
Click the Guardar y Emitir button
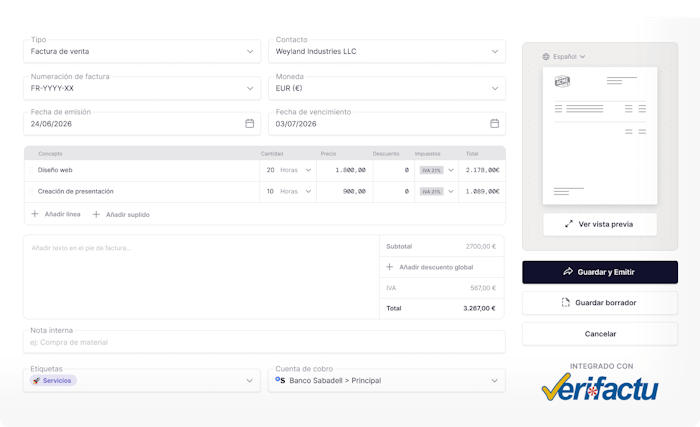[x=600, y=272]
